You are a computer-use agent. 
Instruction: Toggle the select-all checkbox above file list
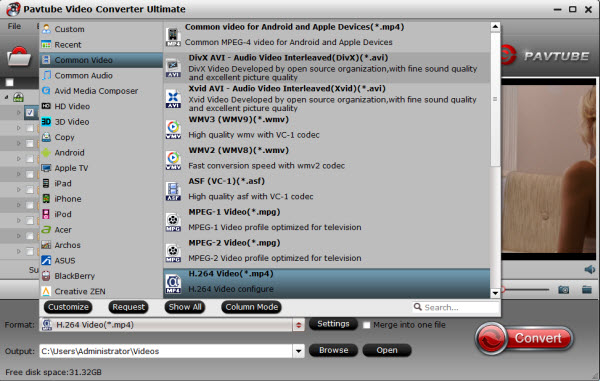point(10,82)
